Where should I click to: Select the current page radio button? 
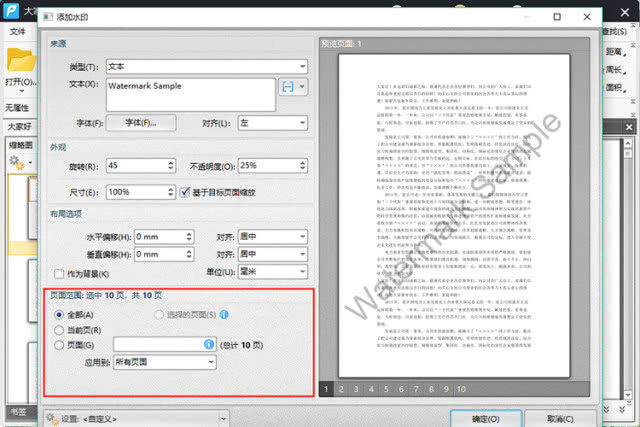(59, 330)
